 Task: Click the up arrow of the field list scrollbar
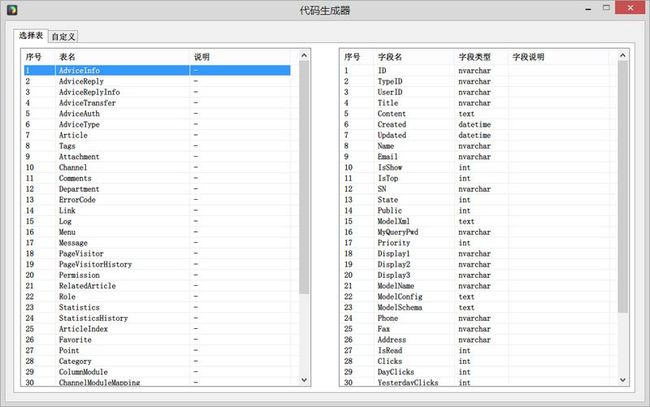(623, 56)
